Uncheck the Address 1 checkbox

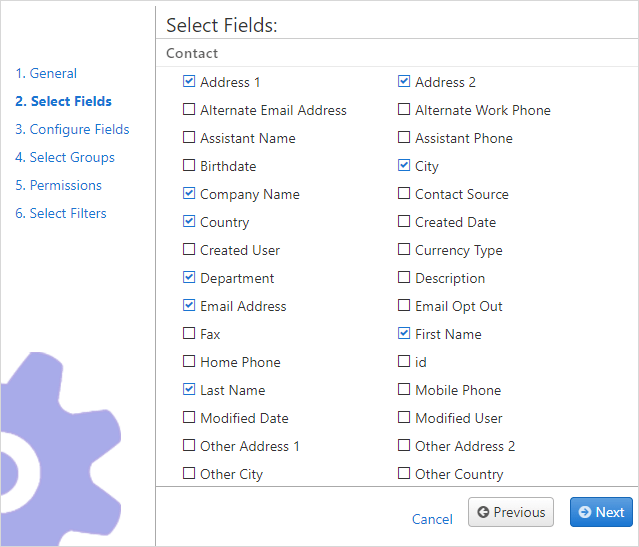(189, 81)
